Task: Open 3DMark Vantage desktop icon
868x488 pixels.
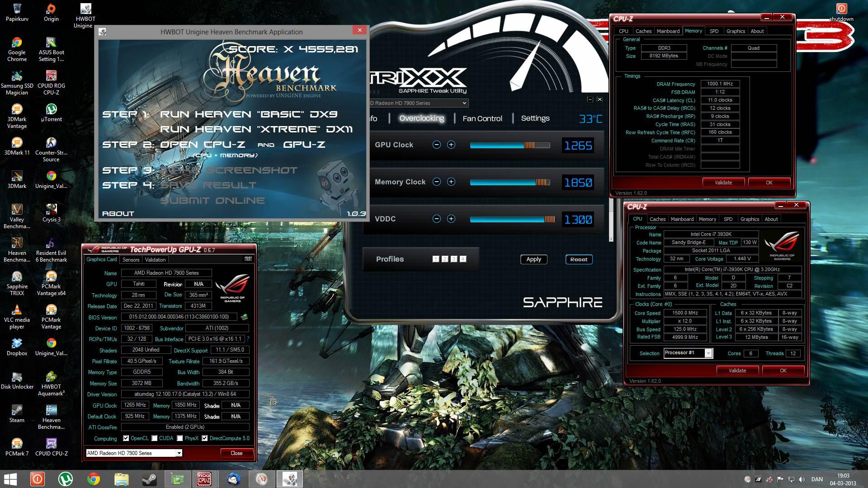Action: pos(17,116)
